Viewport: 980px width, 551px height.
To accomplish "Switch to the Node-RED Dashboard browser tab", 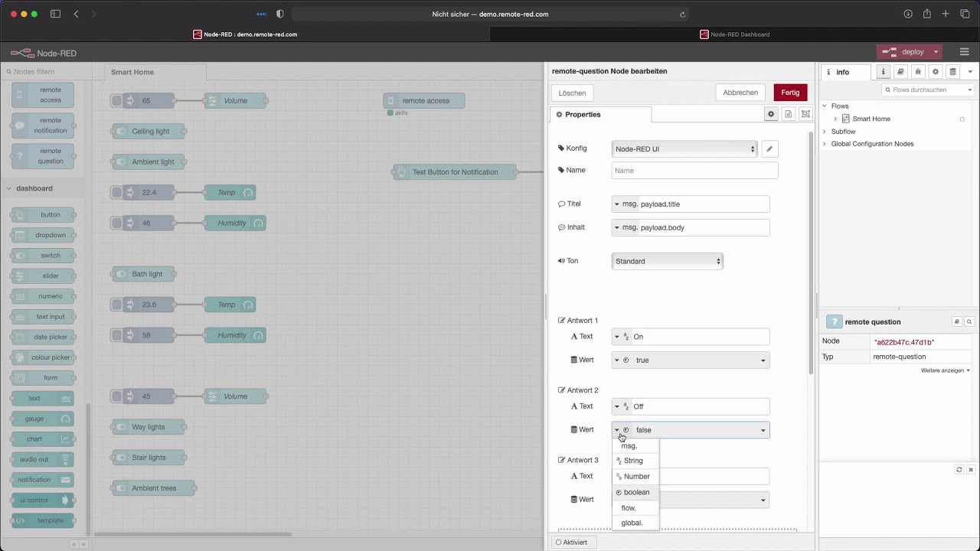I will [735, 34].
